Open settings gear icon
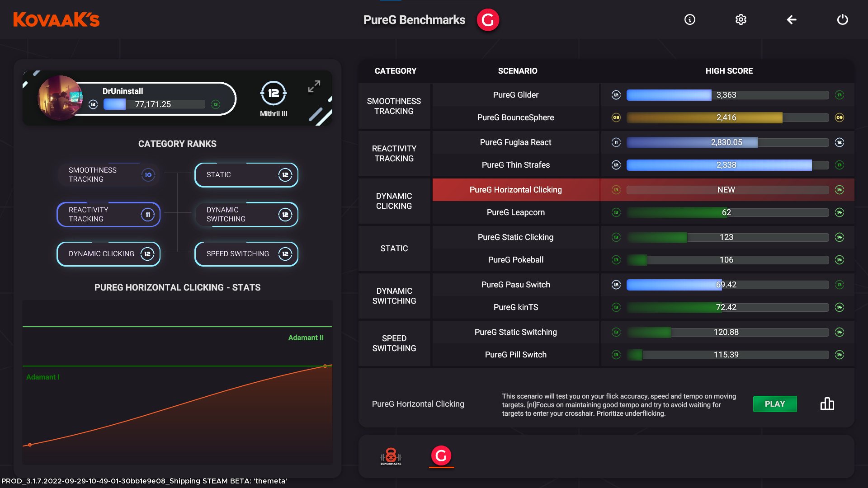This screenshot has height=488, width=868. click(741, 19)
